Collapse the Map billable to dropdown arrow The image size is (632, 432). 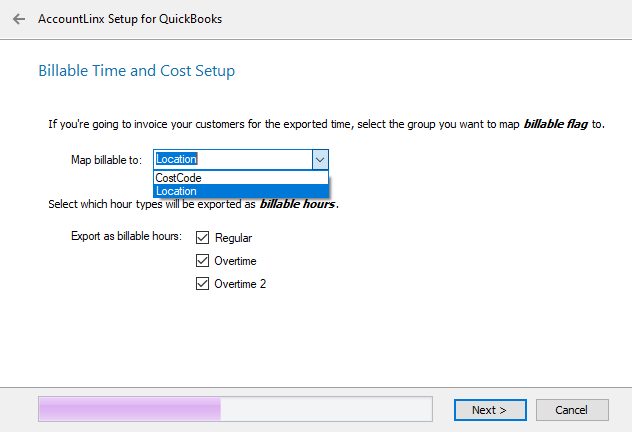pyautogui.click(x=319, y=159)
